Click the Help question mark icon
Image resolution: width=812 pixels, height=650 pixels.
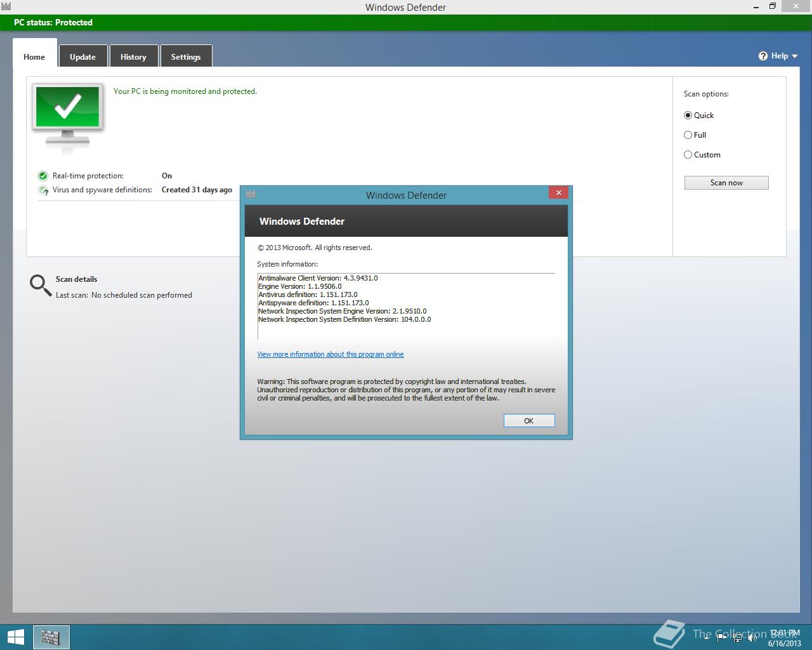tap(763, 56)
